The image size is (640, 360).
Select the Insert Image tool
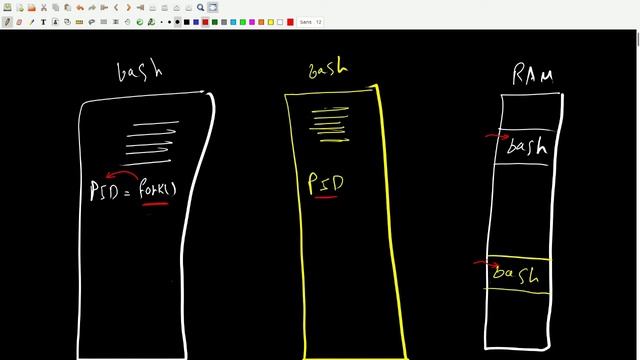56,22
